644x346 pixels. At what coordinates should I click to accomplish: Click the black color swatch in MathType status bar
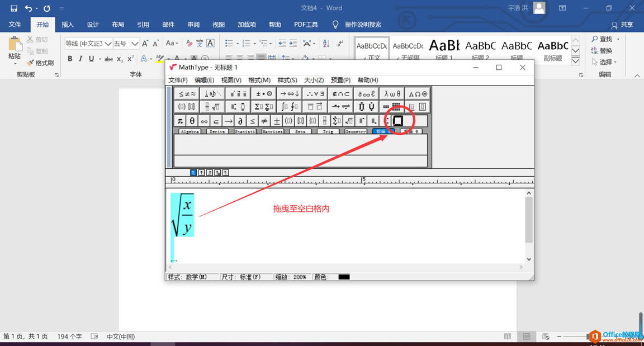(x=343, y=276)
